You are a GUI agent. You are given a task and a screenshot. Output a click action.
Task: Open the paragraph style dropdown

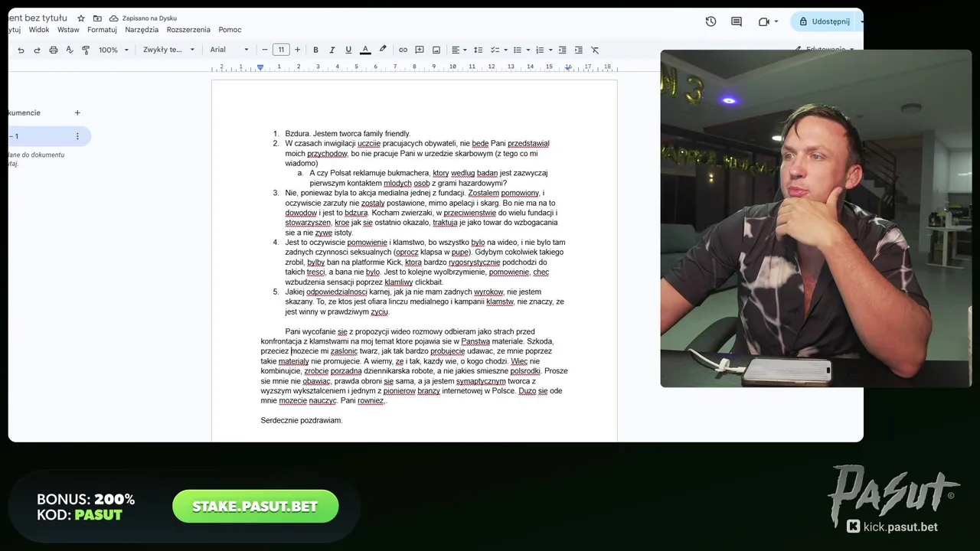point(169,50)
